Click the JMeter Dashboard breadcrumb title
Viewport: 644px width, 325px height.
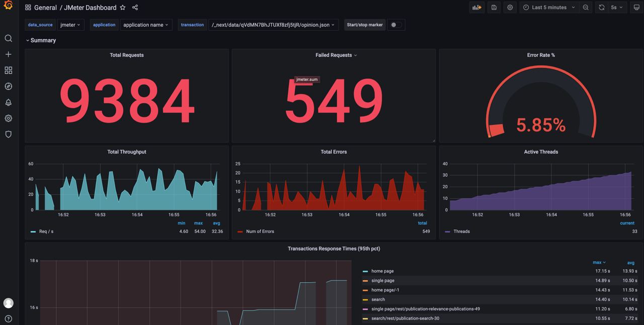(x=90, y=8)
